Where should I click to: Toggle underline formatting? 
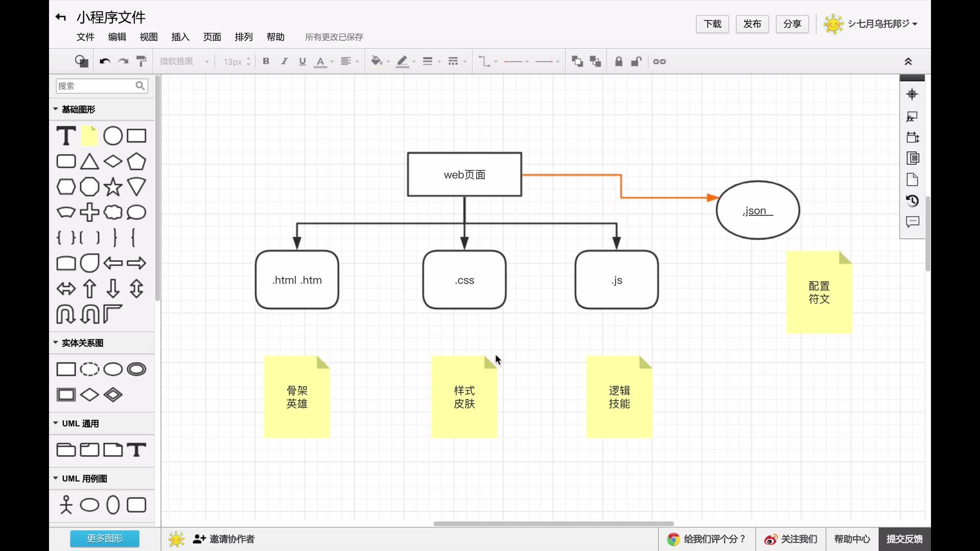pyautogui.click(x=302, y=61)
